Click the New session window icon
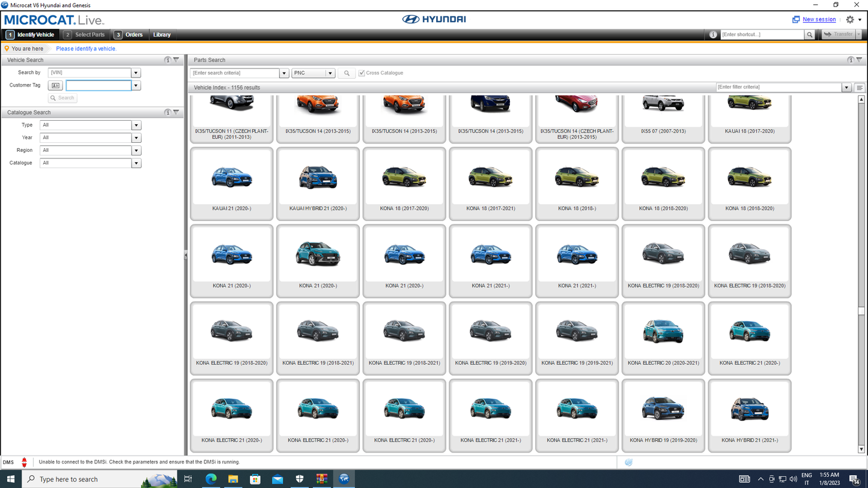 [x=796, y=20]
